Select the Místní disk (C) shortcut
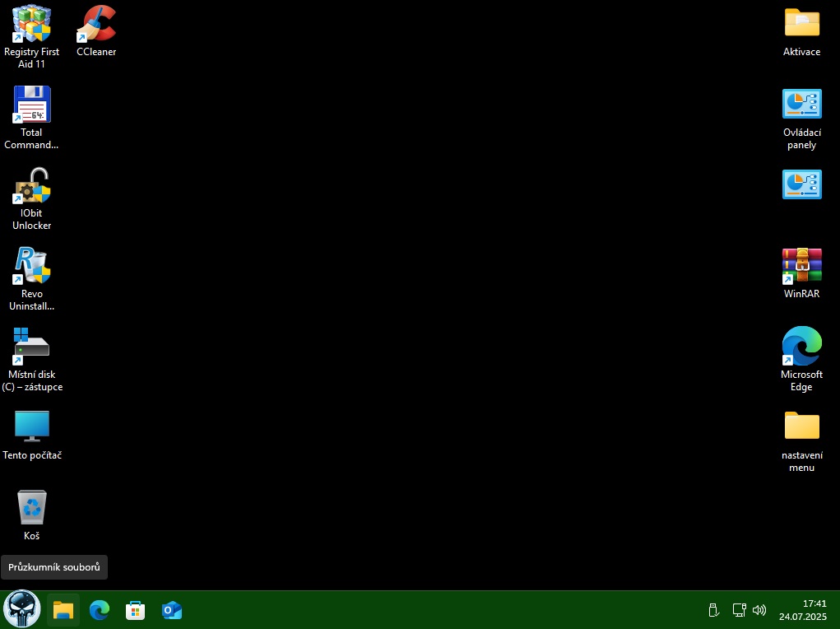This screenshot has height=629, width=840. [32, 347]
